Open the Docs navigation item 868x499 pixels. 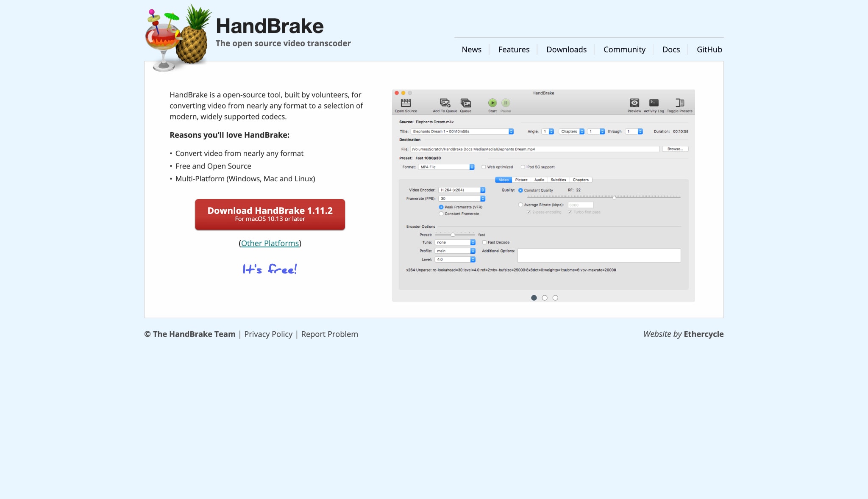(671, 50)
